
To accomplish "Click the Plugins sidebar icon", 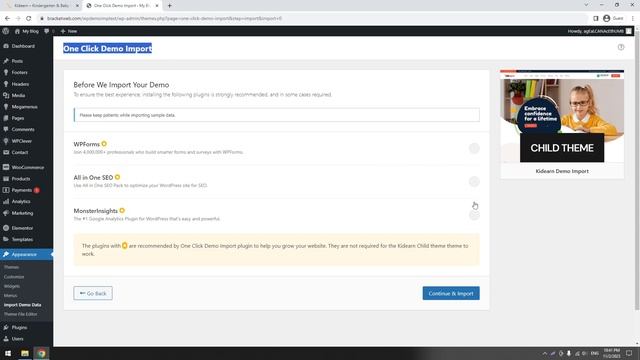I will pyautogui.click(x=6, y=327).
